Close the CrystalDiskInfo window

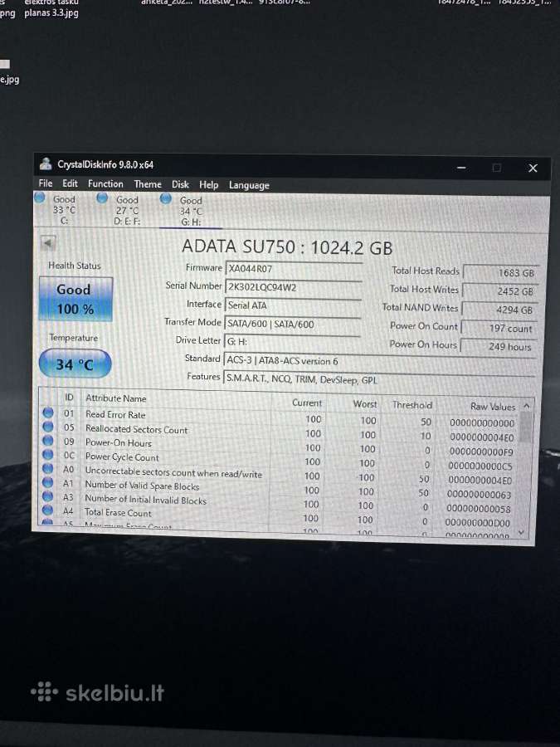coord(533,168)
